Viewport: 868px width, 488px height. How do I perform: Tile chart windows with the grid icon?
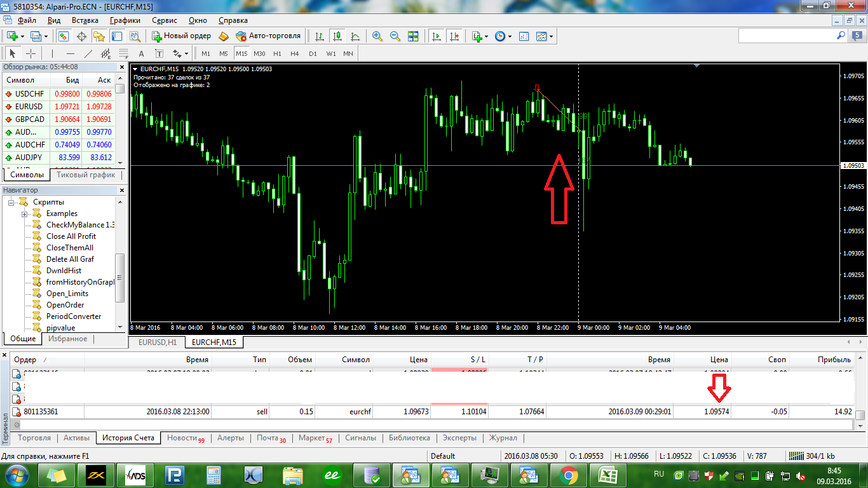pos(413,36)
